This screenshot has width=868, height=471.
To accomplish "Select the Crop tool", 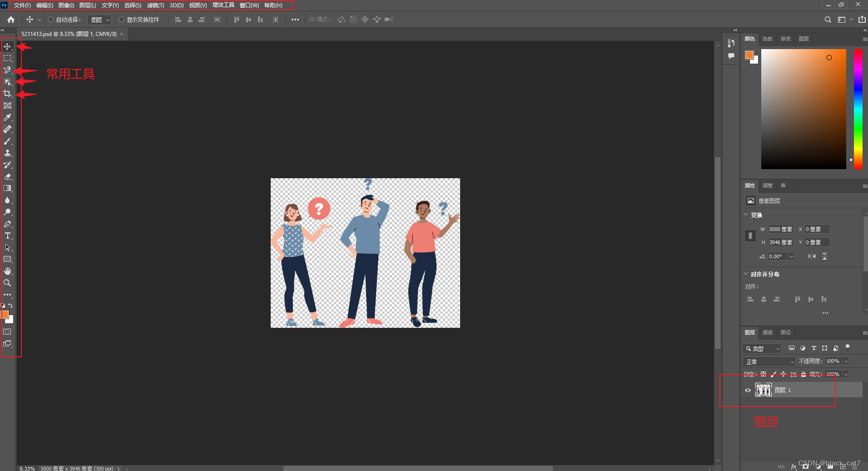I will (7, 94).
